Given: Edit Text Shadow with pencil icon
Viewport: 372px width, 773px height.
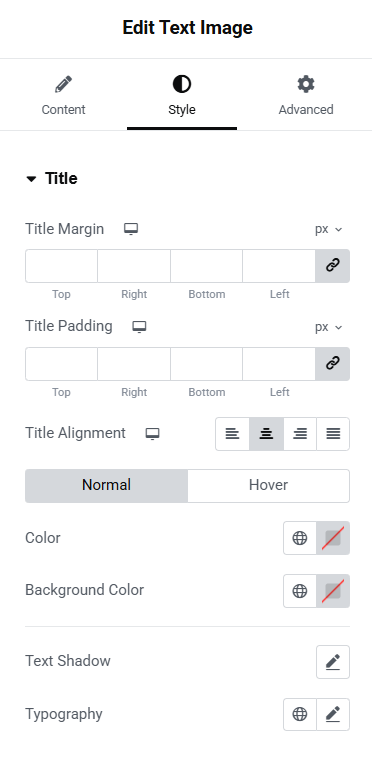Looking at the screenshot, I should point(333,662).
